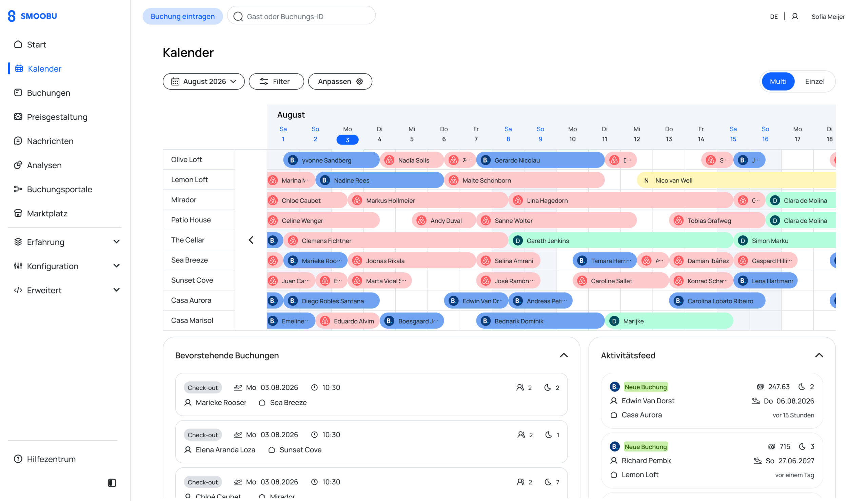The width and height of the screenshot is (868, 501).
Task: Click Airbnb icon on Tobias Grafweg booking
Action: coord(678,220)
